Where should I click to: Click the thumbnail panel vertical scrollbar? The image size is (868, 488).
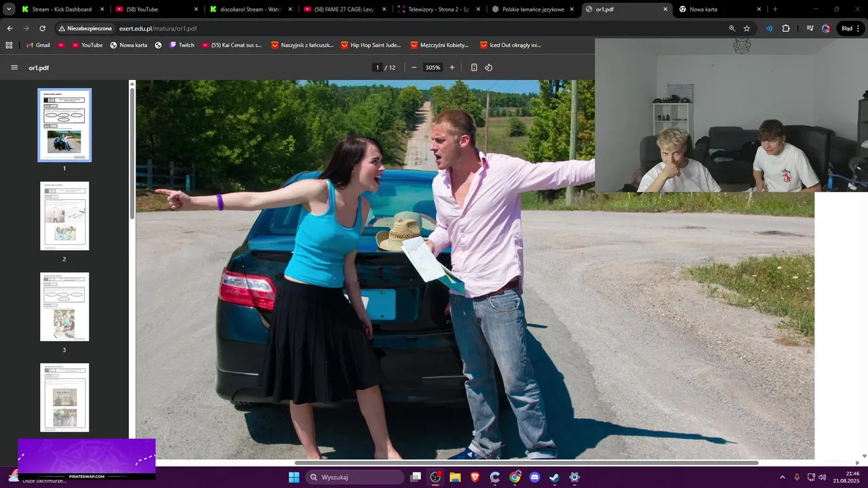(132, 152)
